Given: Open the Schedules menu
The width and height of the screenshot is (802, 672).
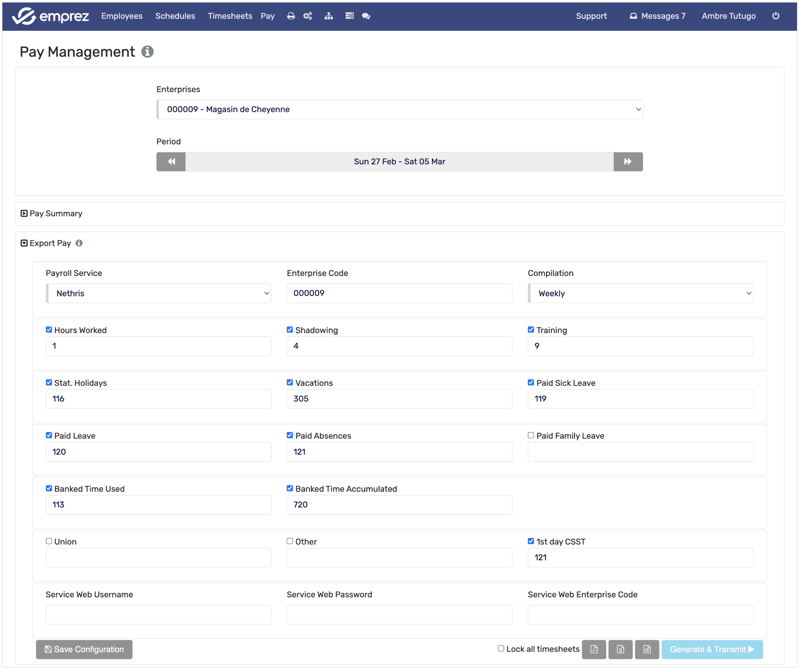Looking at the screenshot, I should tap(175, 16).
